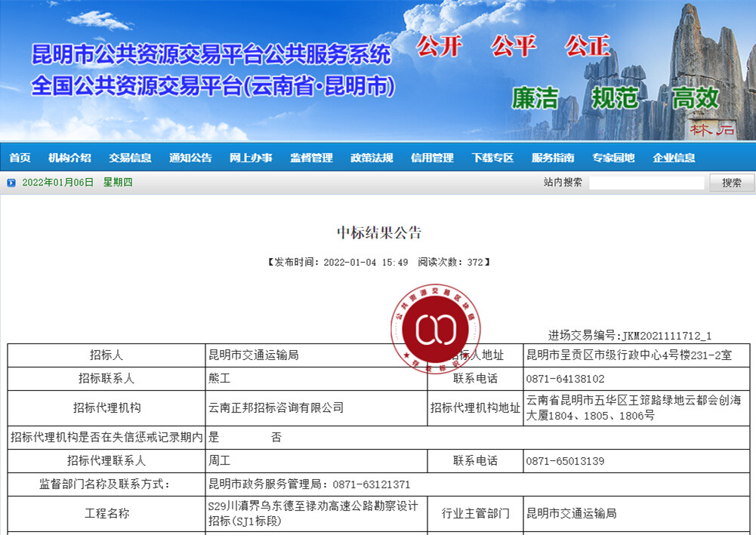Click the blue arrow icon beside the date
Image resolution: width=756 pixels, height=535 pixels.
coord(11,183)
